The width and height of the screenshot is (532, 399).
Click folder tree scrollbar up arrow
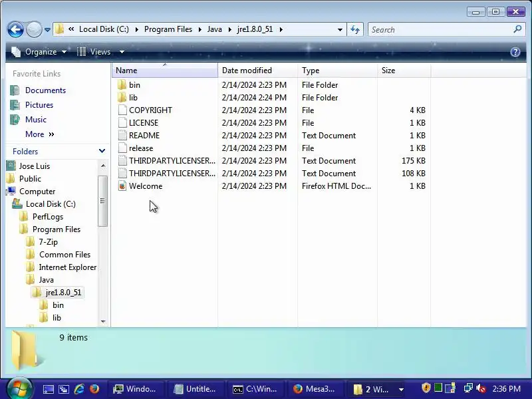(103, 166)
